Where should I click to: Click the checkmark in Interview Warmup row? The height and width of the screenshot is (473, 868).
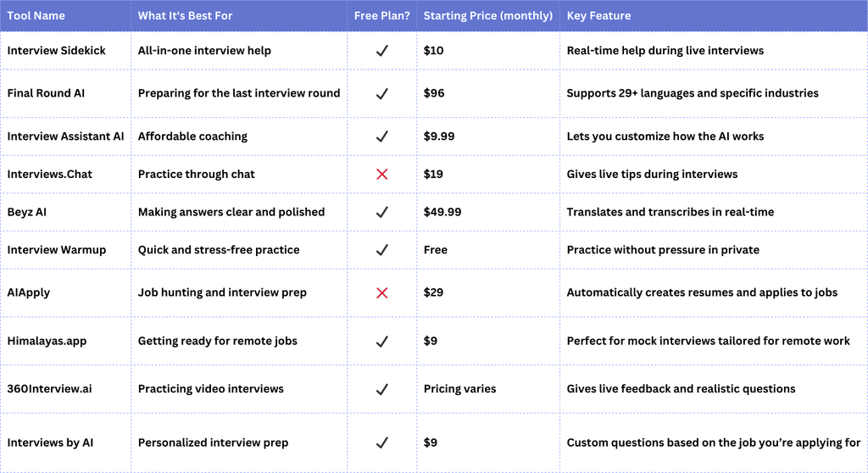381,250
